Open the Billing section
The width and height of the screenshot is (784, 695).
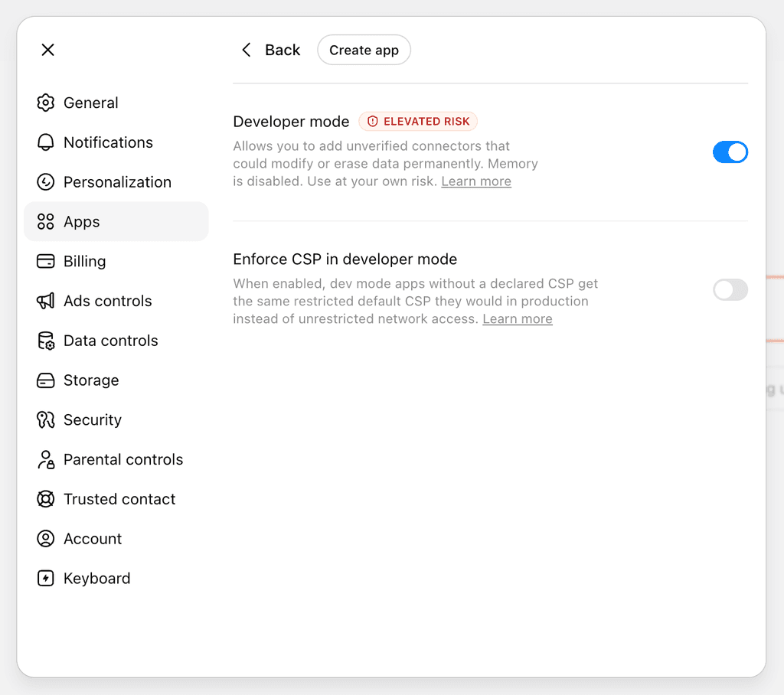point(116,261)
